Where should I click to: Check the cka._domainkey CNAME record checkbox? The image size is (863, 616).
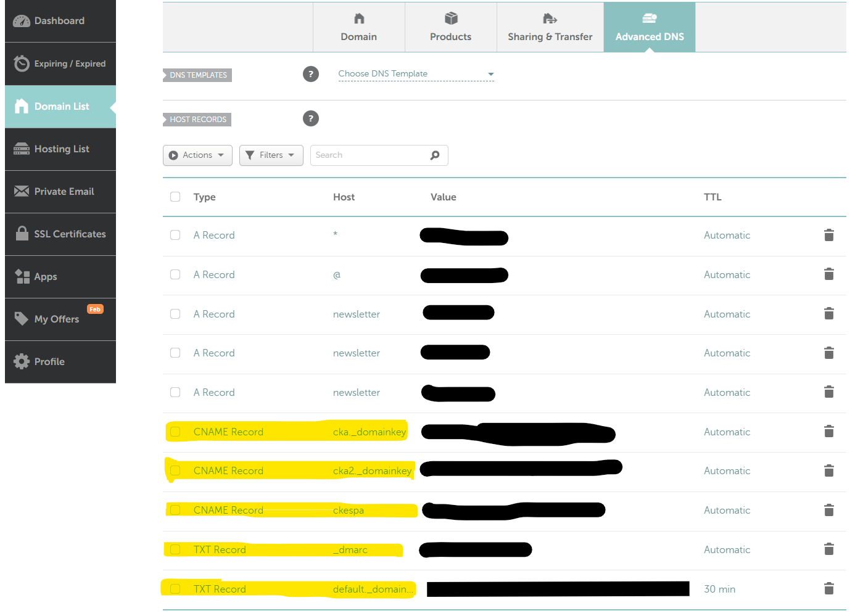(x=175, y=432)
